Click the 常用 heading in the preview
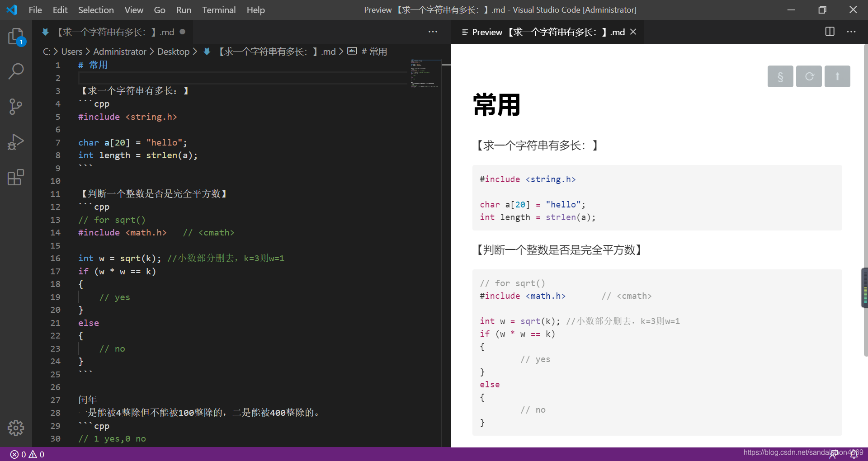The height and width of the screenshot is (461, 868). click(497, 105)
